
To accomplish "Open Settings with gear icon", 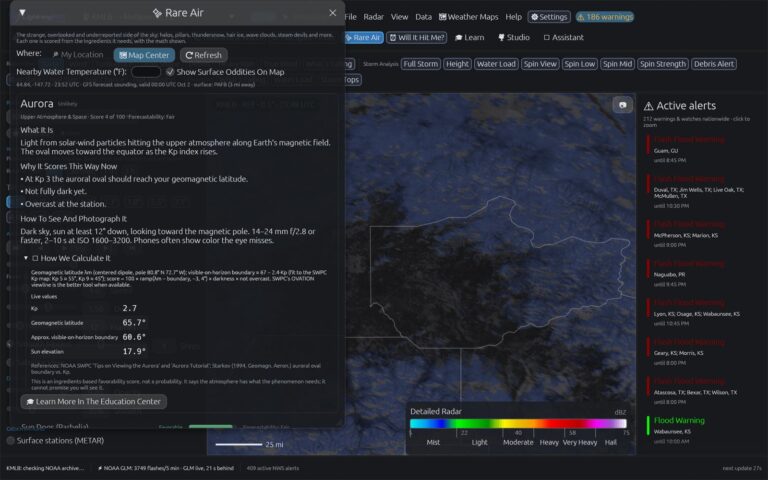I will pos(549,17).
